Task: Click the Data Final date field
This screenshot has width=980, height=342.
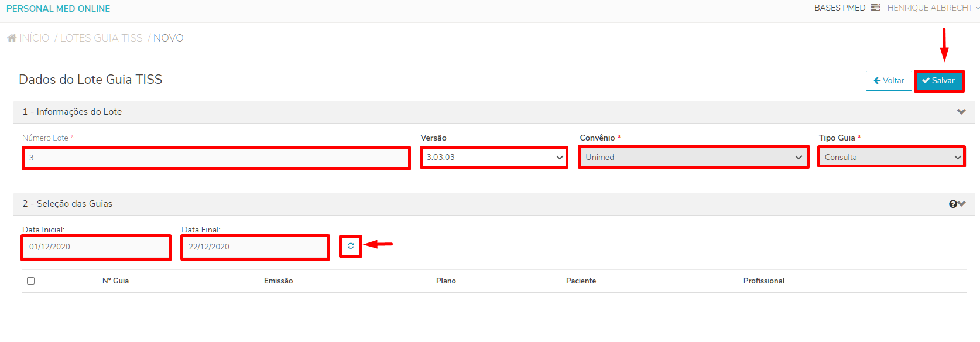Action: coord(255,247)
